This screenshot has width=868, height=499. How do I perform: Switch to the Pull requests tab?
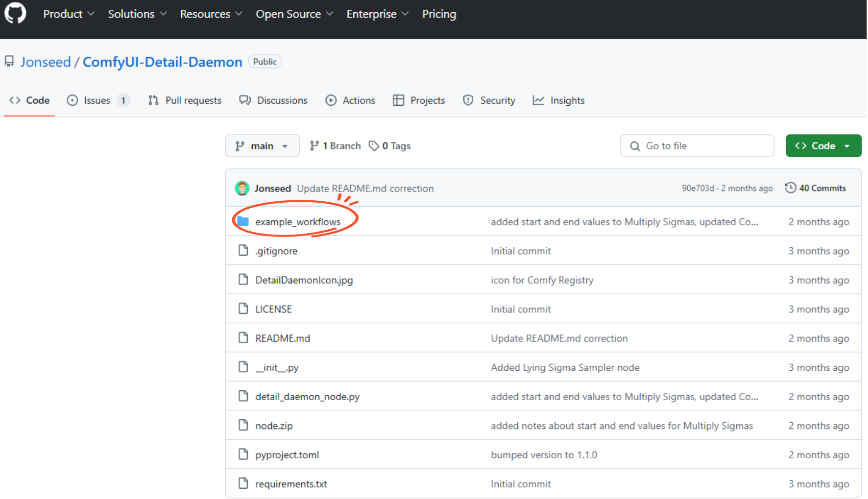pos(185,100)
